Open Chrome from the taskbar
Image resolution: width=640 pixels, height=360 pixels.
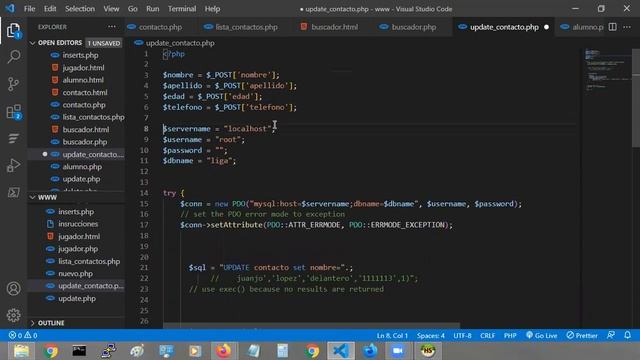pos(51,351)
